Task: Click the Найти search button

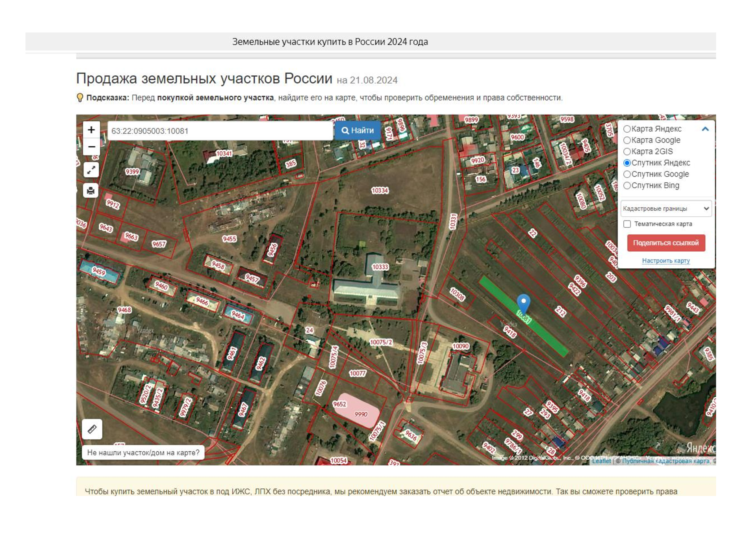Action: click(357, 130)
